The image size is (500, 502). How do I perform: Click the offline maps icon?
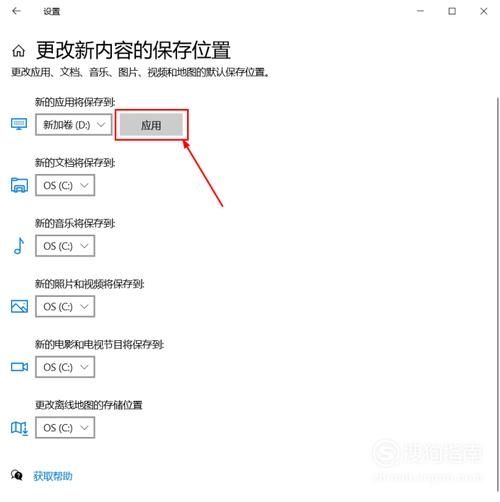(x=19, y=428)
